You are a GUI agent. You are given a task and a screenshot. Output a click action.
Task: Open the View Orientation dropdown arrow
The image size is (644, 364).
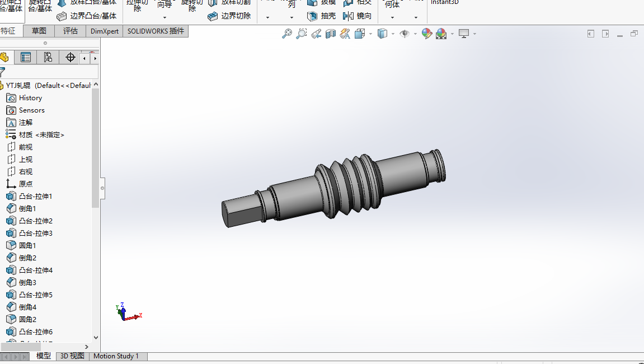370,34
